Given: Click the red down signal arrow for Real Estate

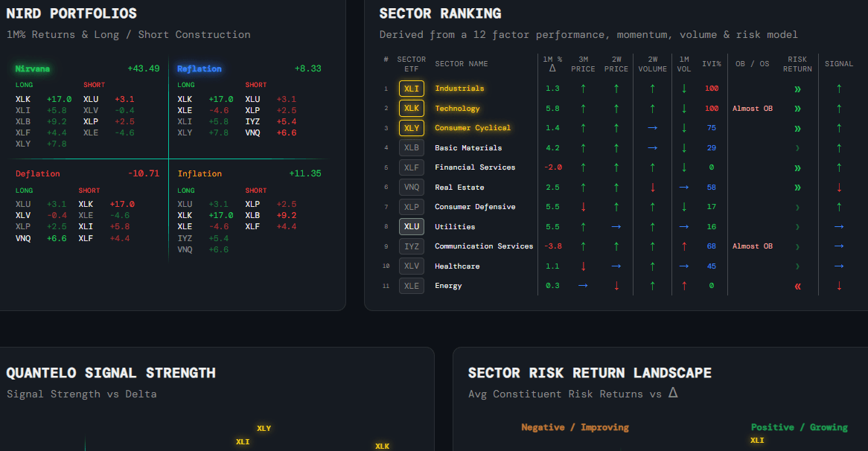Looking at the screenshot, I should pyautogui.click(x=839, y=187).
